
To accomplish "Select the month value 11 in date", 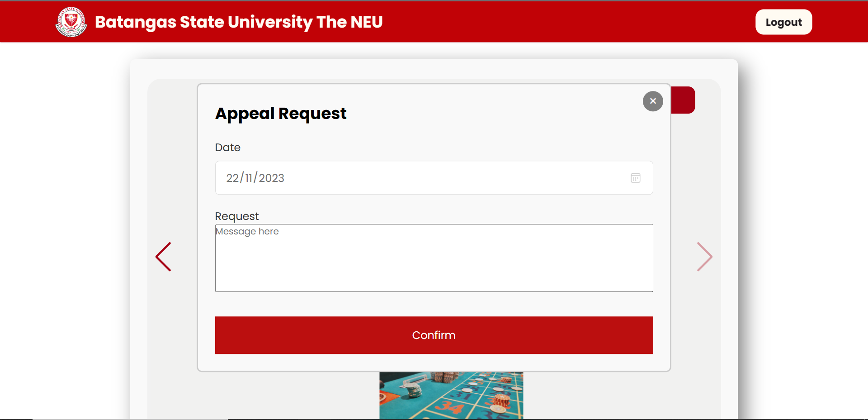I will (249, 178).
